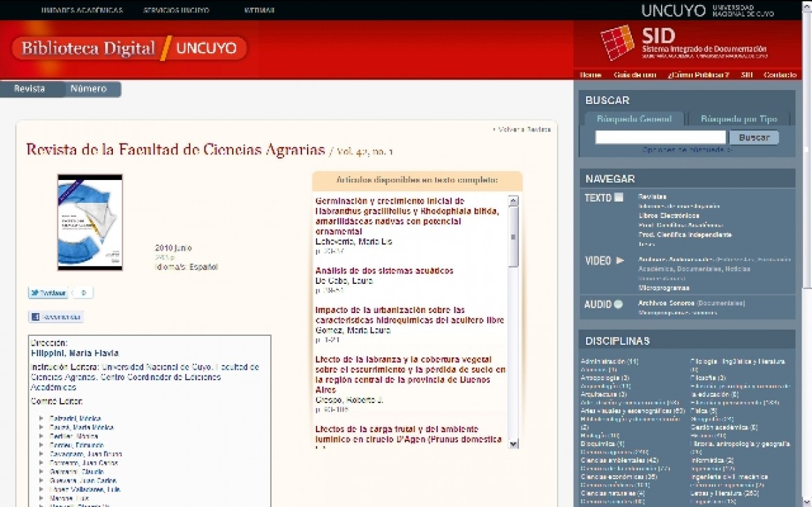Click Revista de la Facultad title
Screen dimensions: 812x507
pos(175,150)
